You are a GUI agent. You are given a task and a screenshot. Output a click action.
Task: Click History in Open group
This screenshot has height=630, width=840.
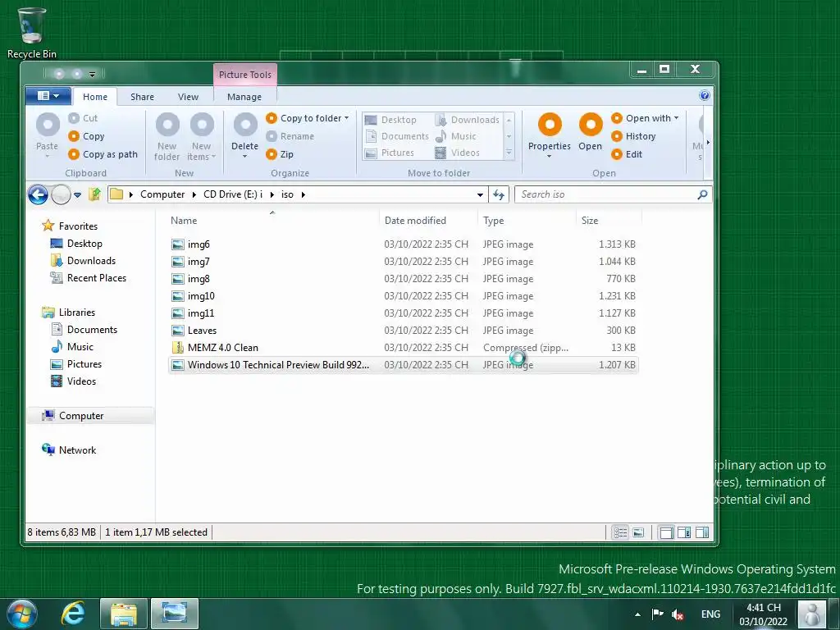(x=633, y=136)
